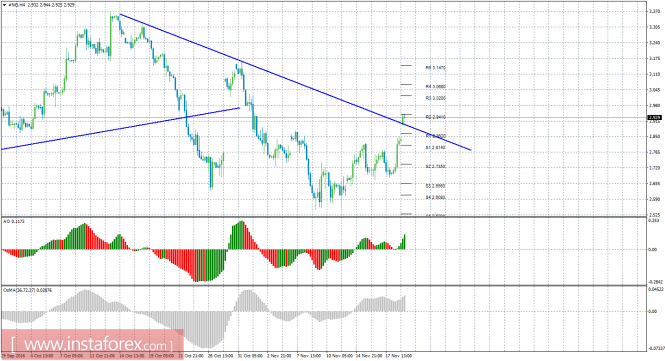Click the 17 Nov 13:00 time axis label
This screenshot has width=665, height=361.
[x=398, y=356]
